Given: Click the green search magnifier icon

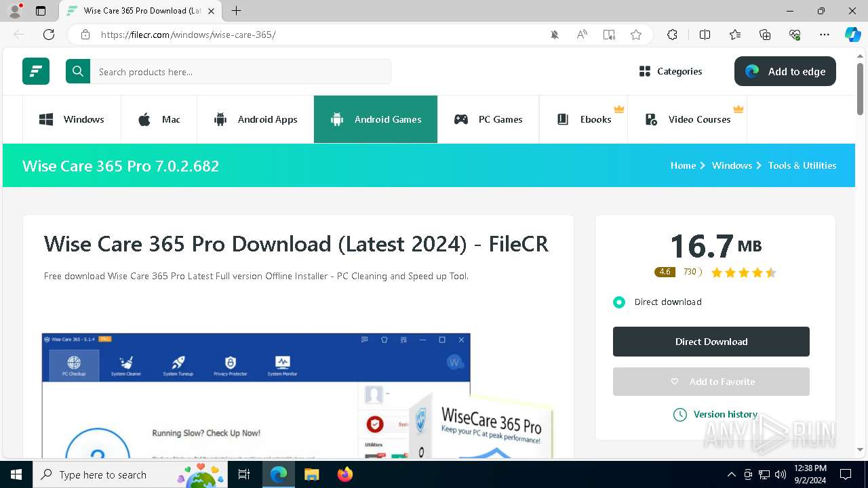Looking at the screenshot, I should 78,71.
